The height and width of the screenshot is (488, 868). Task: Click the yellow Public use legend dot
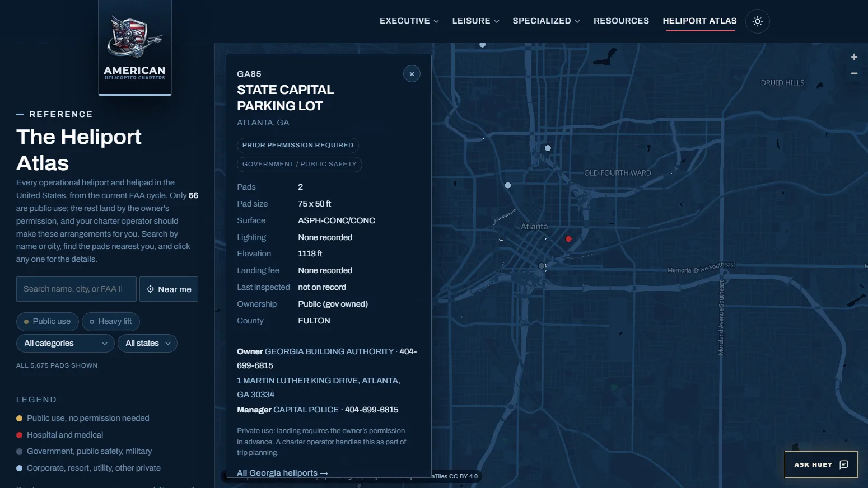20,419
